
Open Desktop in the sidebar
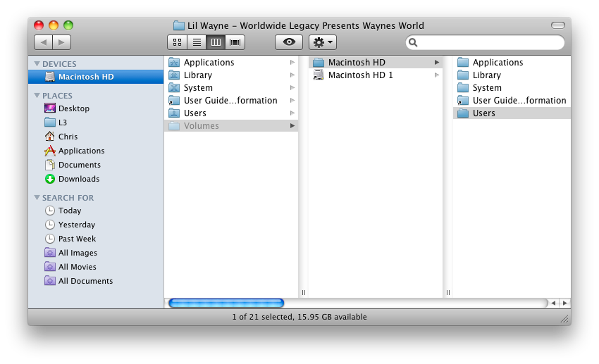coord(96,108)
